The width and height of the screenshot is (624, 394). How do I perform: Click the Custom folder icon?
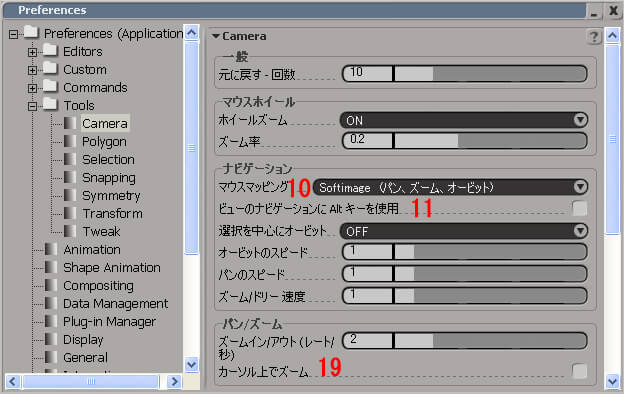click(x=50, y=68)
